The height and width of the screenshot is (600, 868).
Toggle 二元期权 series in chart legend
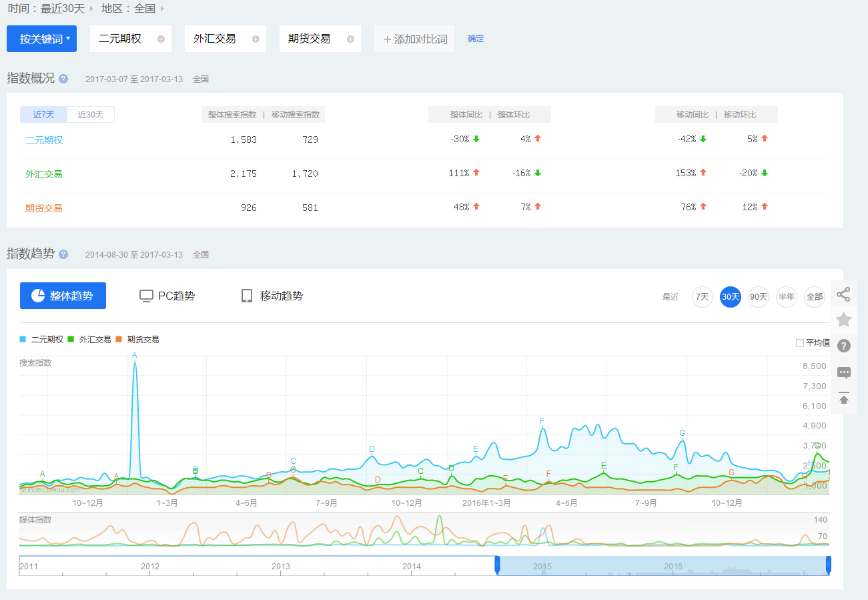[41, 339]
